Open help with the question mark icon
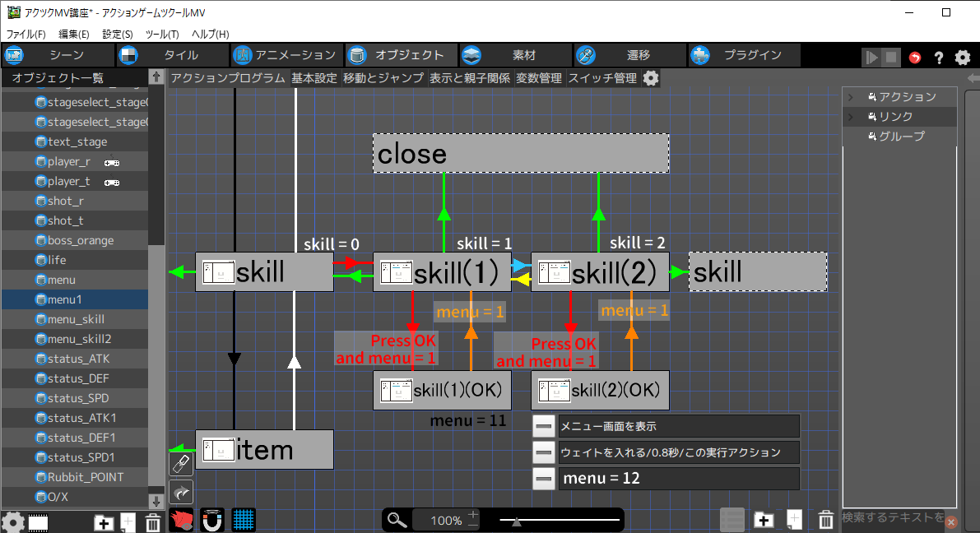The width and height of the screenshot is (980, 533). click(x=938, y=58)
